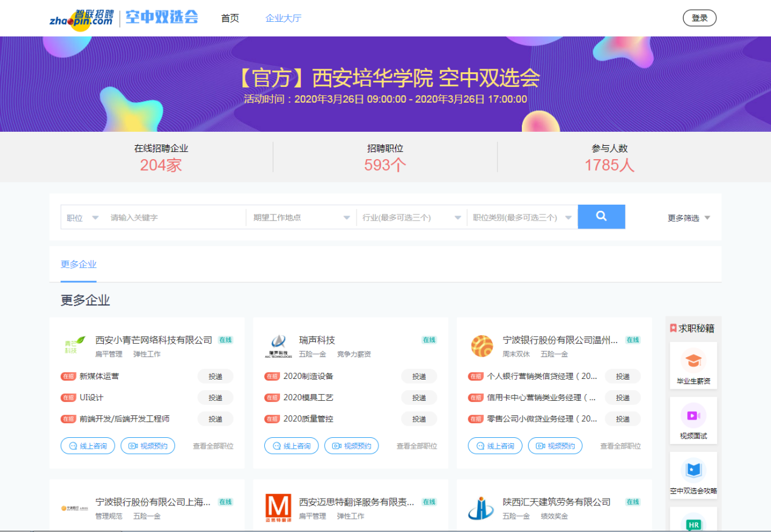Click the 瑞声科技 company logo
The height and width of the screenshot is (532, 771).
pyautogui.click(x=278, y=346)
